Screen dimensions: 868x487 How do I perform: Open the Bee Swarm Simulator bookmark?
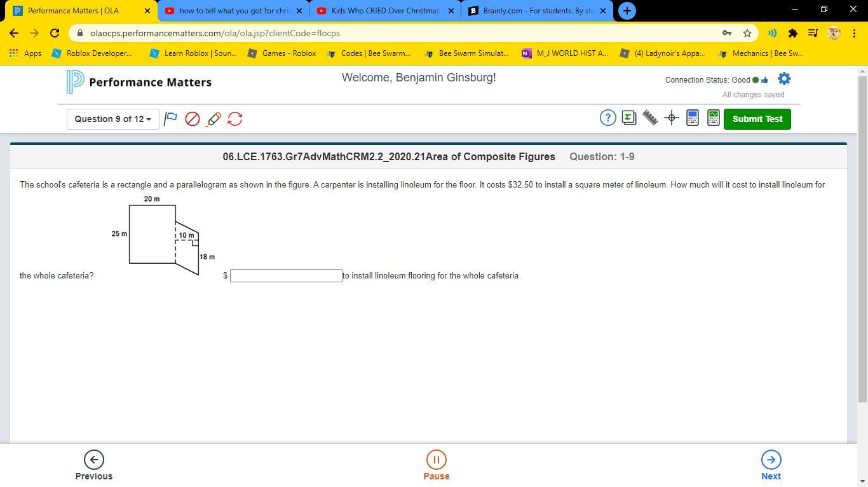coord(466,53)
